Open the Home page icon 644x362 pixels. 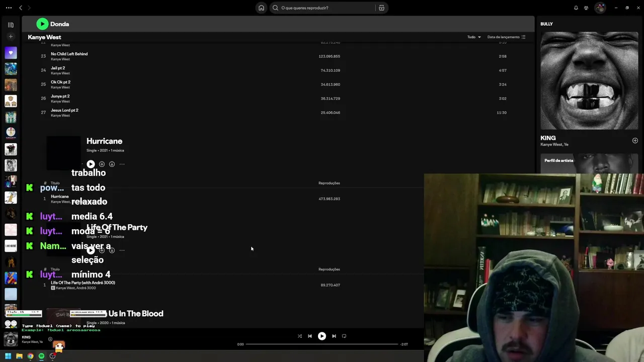tap(261, 8)
